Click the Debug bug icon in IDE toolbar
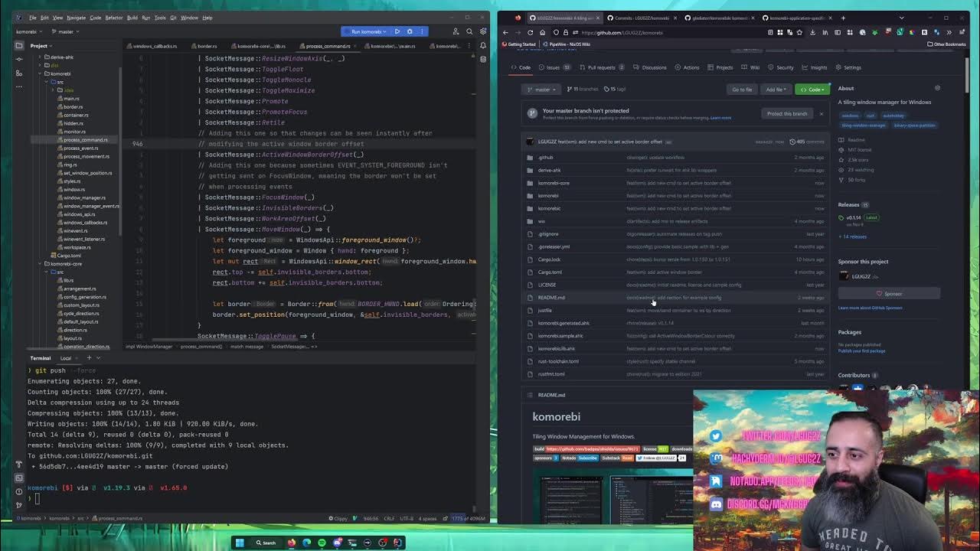This screenshot has width=980, height=551. click(410, 31)
